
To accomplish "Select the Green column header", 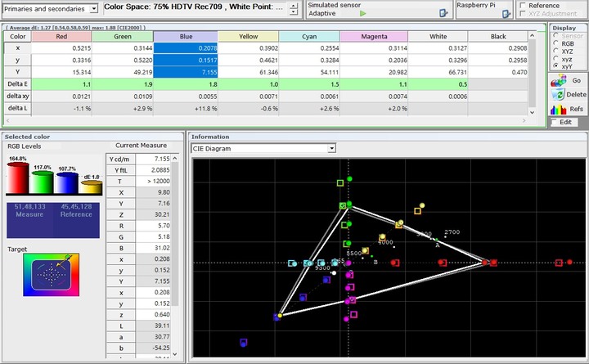I will pos(123,37).
